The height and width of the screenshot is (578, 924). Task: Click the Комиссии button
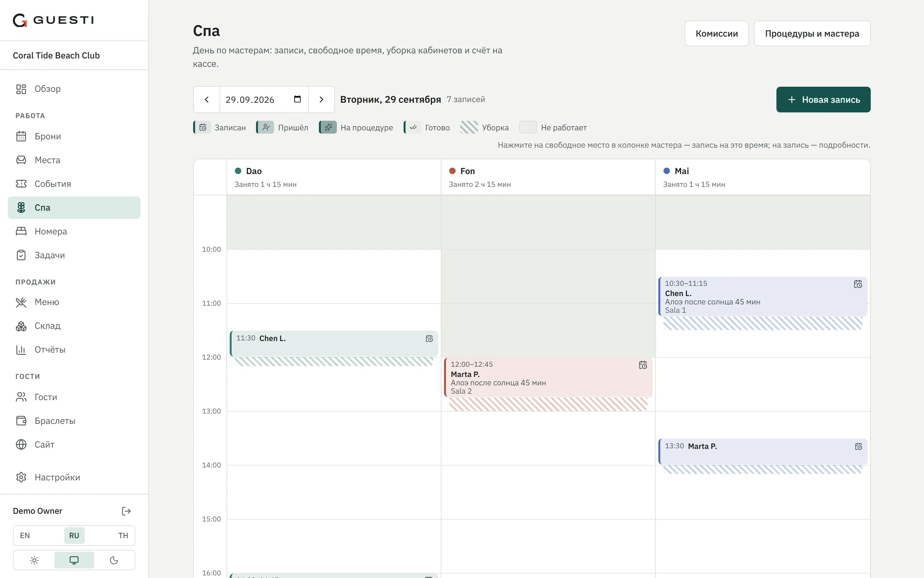[716, 34]
